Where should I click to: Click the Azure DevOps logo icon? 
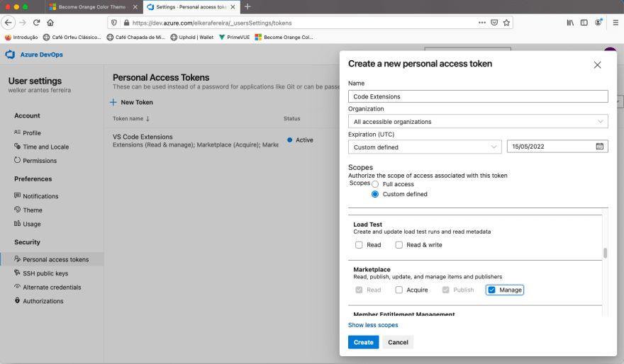coord(10,55)
